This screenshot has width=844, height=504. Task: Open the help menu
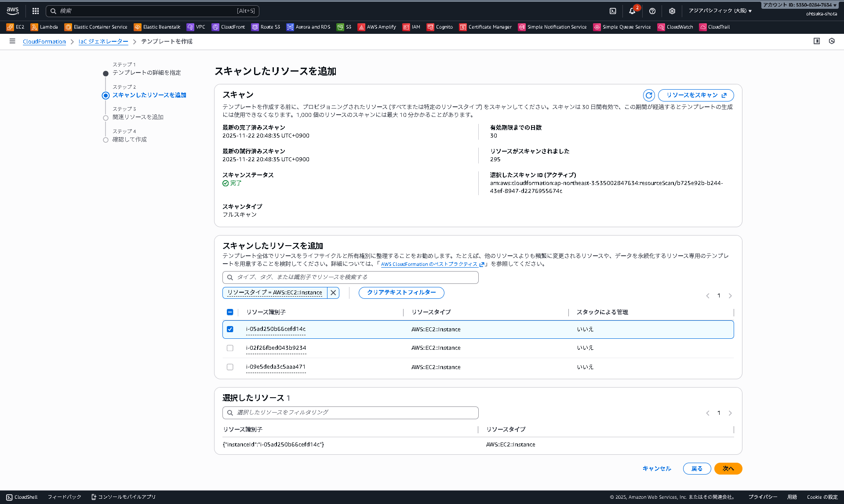[x=652, y=11]
